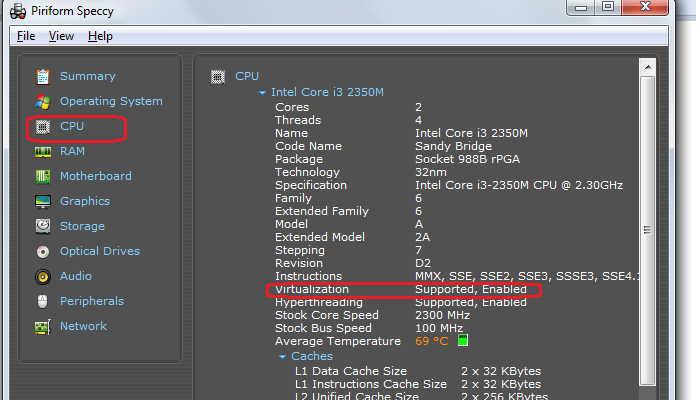Open the Graphics section
Viewport: 700px width, 400px height.
point(85,201)
